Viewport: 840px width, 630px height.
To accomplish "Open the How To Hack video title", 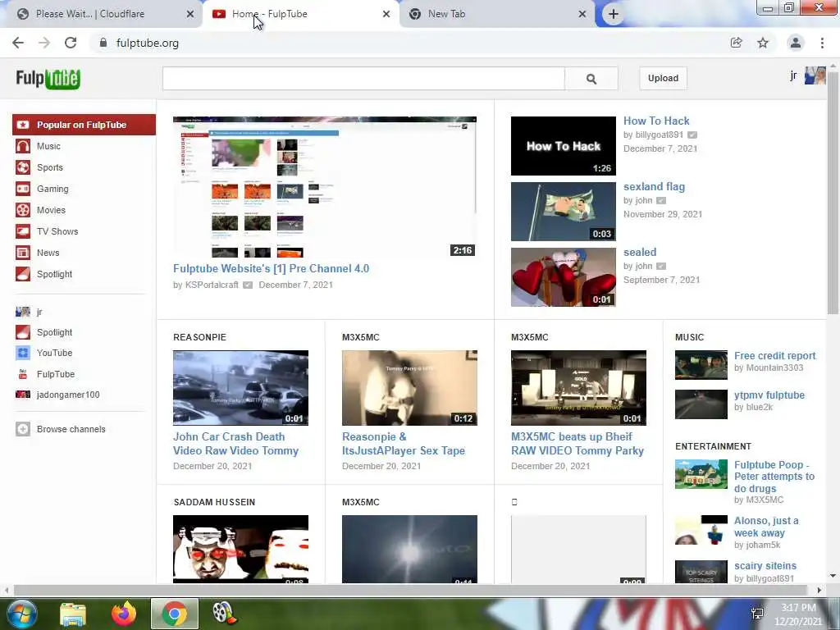I will 656,121.
